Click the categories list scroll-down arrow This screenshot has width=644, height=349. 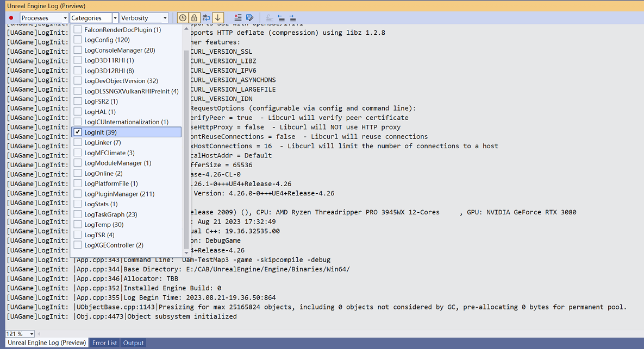tap(186, 253)
